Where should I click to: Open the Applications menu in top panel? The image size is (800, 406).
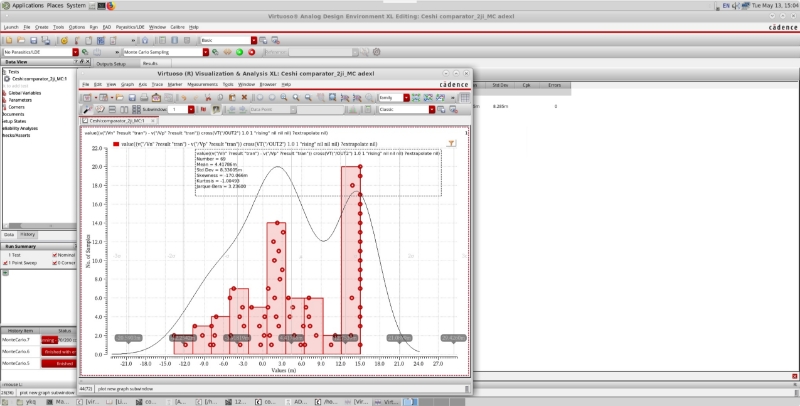pos(28,6)
